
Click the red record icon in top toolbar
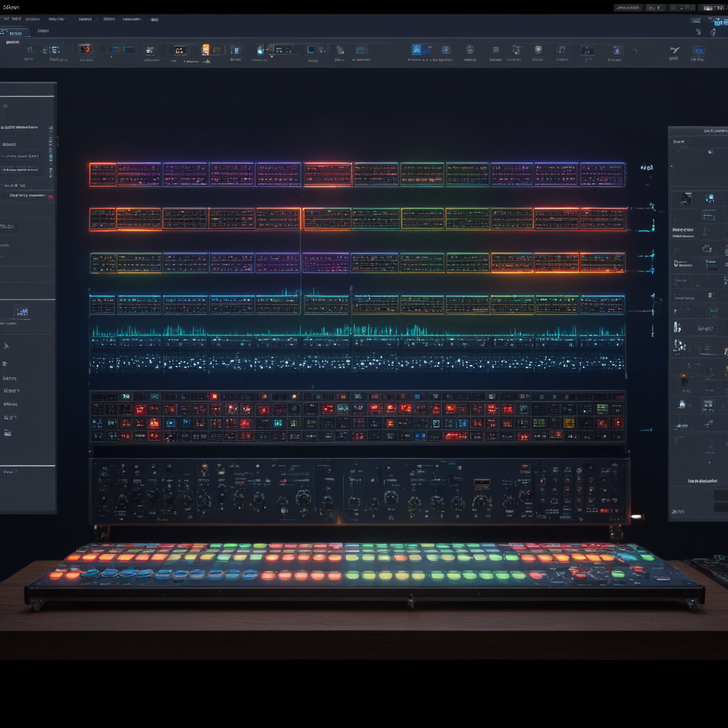[85, 49]
